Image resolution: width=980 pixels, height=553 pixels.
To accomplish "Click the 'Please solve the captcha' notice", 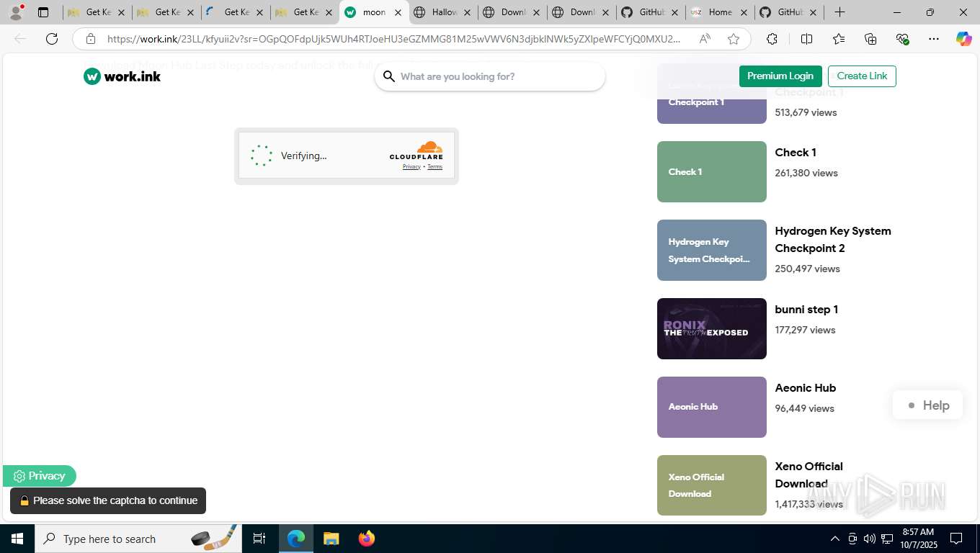I will (108, 500).
